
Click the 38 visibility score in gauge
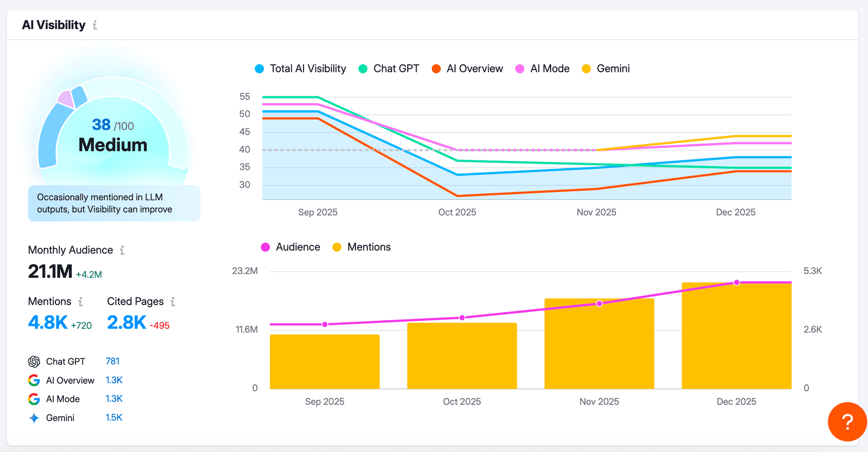click(101, 125)
